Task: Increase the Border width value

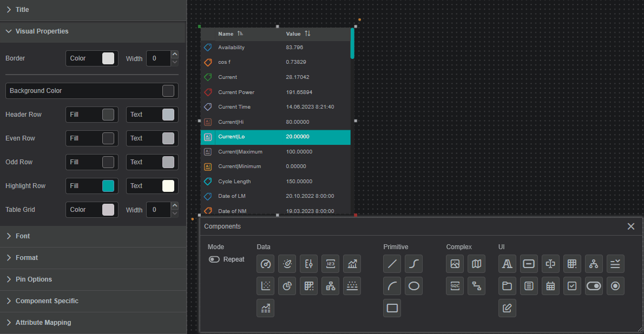Action: 175,55
